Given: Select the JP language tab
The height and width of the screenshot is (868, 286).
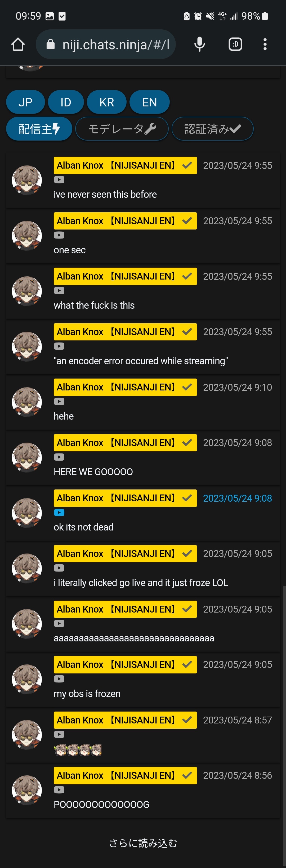Looking at the screenshot, I should pyautogui.click(x=25, y=102).
